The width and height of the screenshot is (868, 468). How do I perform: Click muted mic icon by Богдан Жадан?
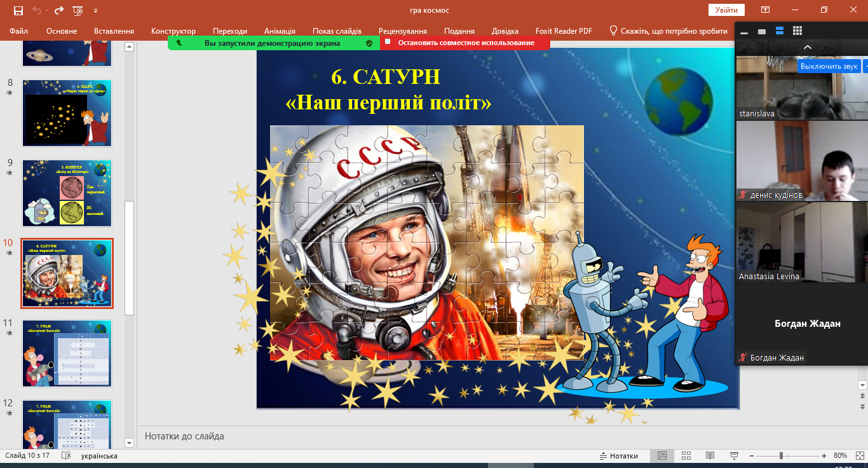(743, 357)
